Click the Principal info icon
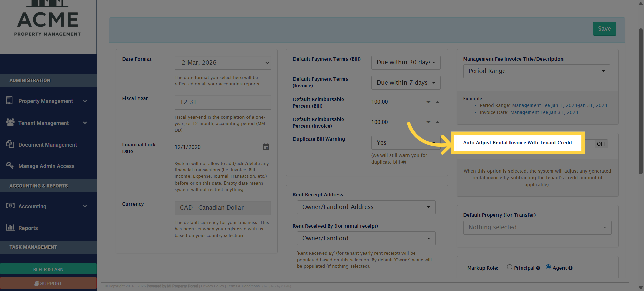644x291 pixels. pyautogui.click(x=538, y=268)
